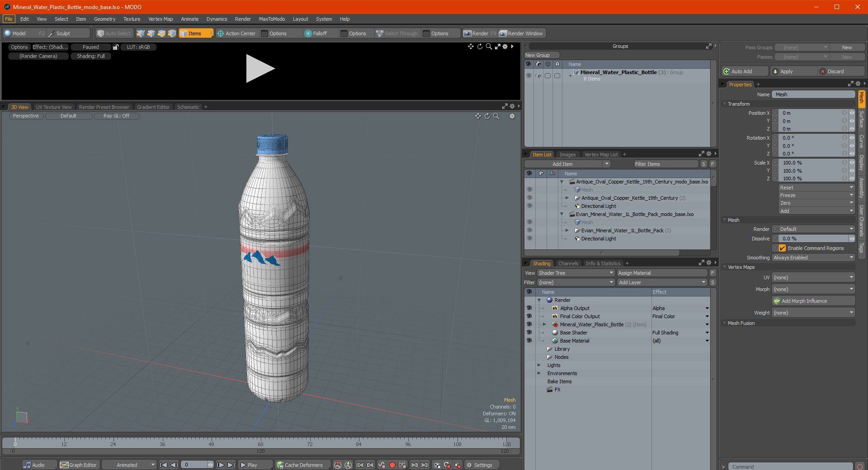Viewport: 868px width, 470px height.
Task: Hide Antique_Oval_Copper_Kettle_19th_Century item
Action: 529,198
